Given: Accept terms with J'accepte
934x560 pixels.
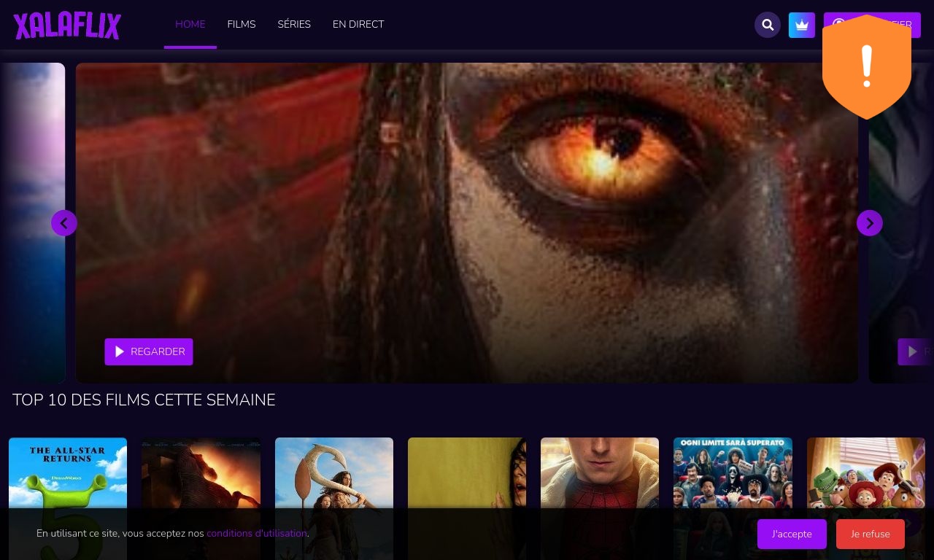Looking at the screenshot, I should [792, 534].
